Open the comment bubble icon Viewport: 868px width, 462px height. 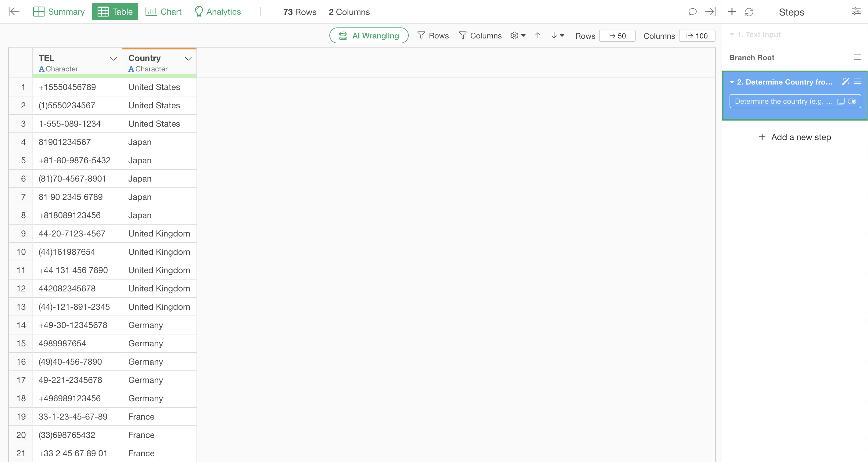coord(692,12)
